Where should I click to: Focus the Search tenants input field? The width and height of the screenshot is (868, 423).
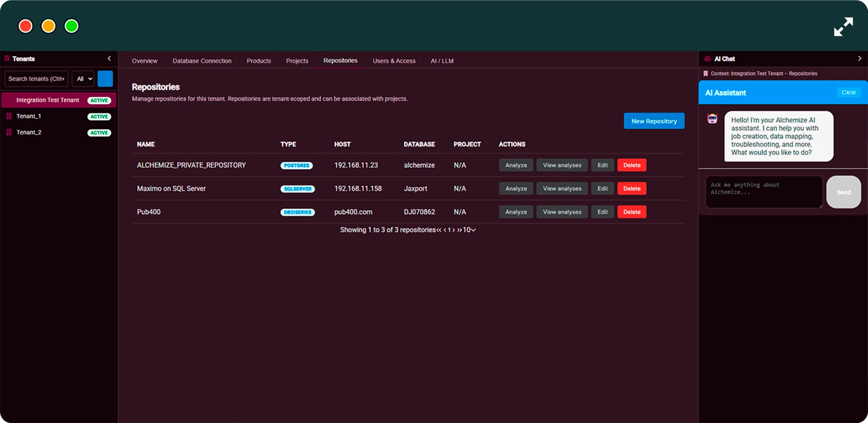click(36, 79)
